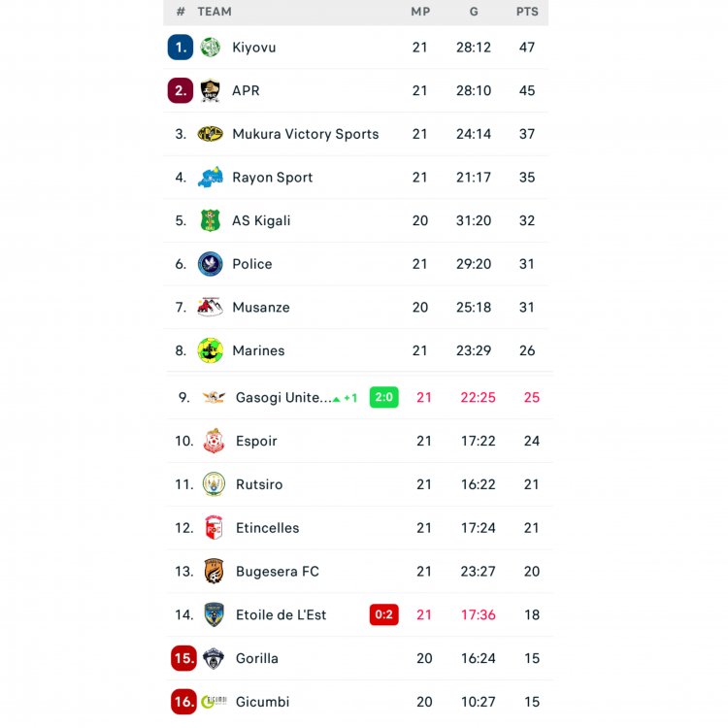
Task: Select the TEAM column header
Action: [215, 12]
